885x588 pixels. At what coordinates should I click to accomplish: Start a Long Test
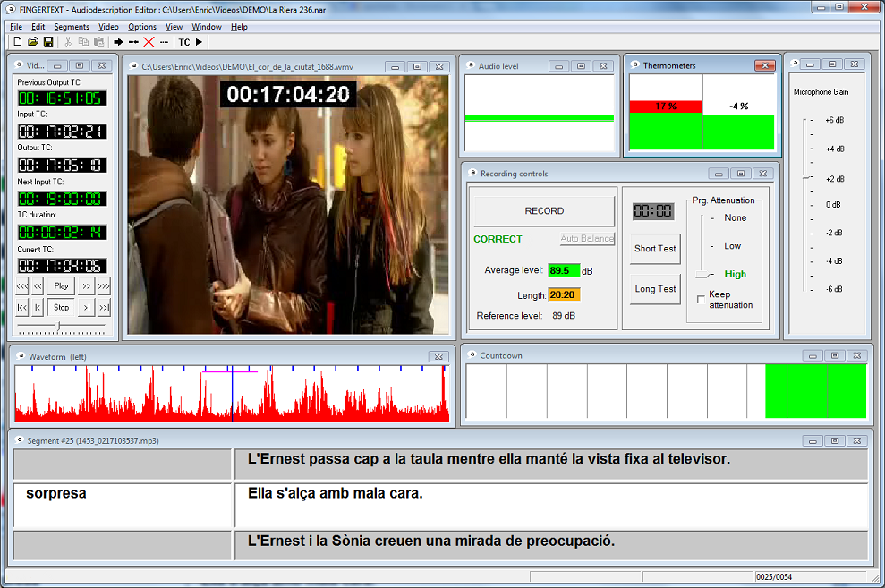point(655,289)
